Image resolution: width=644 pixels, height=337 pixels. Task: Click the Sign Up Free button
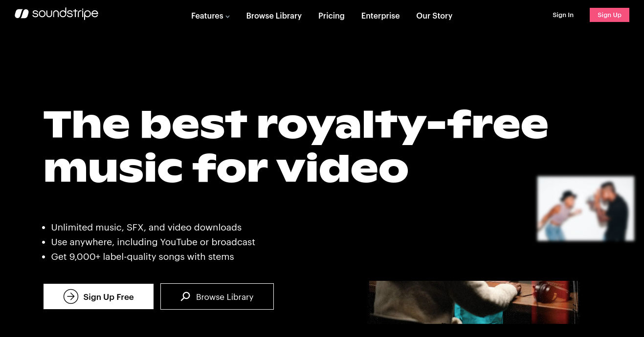point(98,296)
